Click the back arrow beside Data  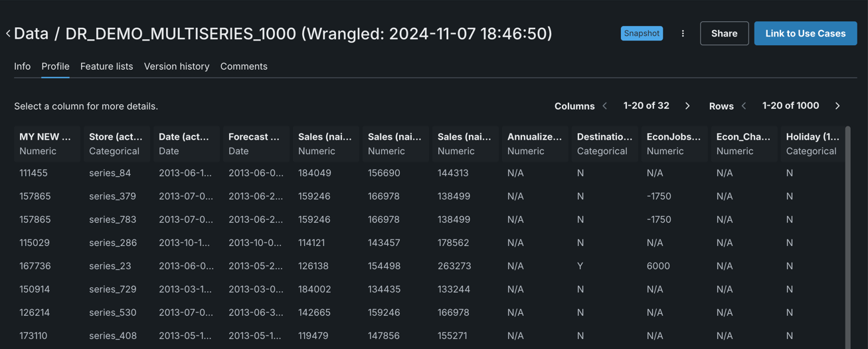(x=8, y=33)
